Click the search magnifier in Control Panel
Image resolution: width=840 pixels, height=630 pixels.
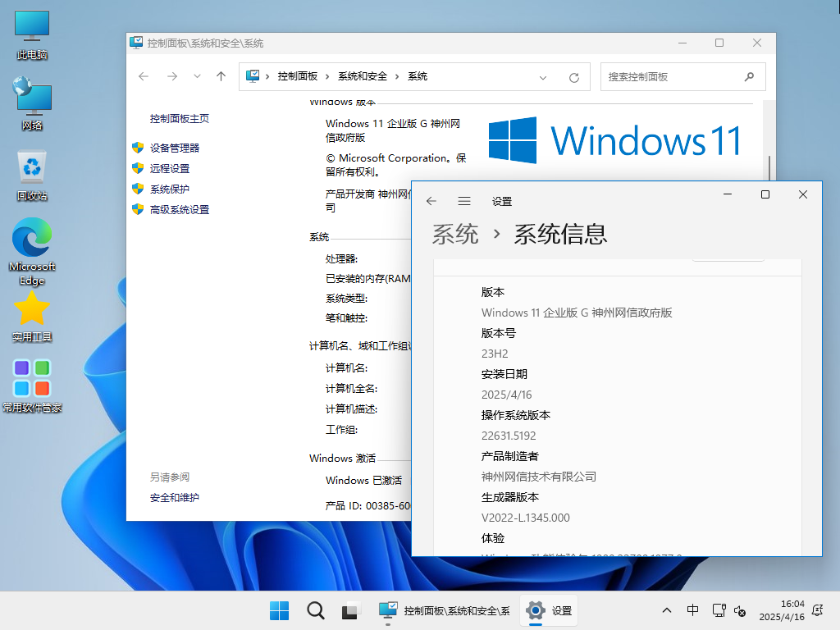click(749, 76)
